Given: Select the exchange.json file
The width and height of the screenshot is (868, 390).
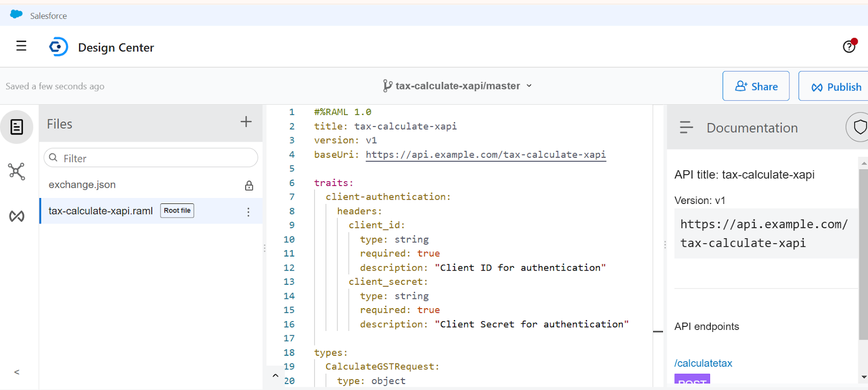Looking at the screenshot, I should click(151, 185).
